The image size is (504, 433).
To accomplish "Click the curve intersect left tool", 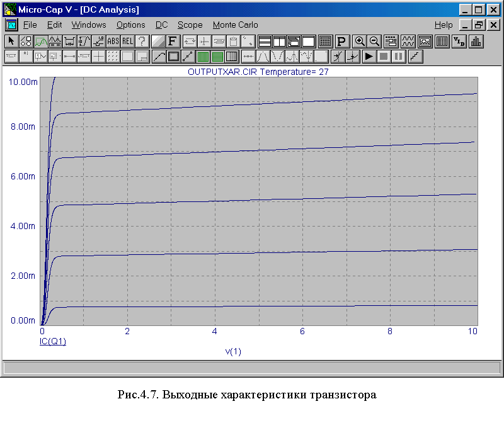I will (338, 57).
